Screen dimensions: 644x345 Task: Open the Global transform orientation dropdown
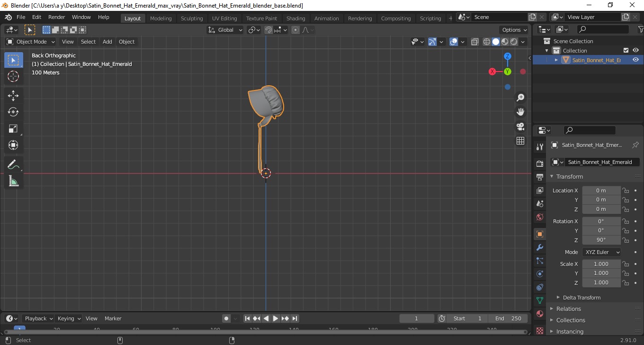point(225,30)
